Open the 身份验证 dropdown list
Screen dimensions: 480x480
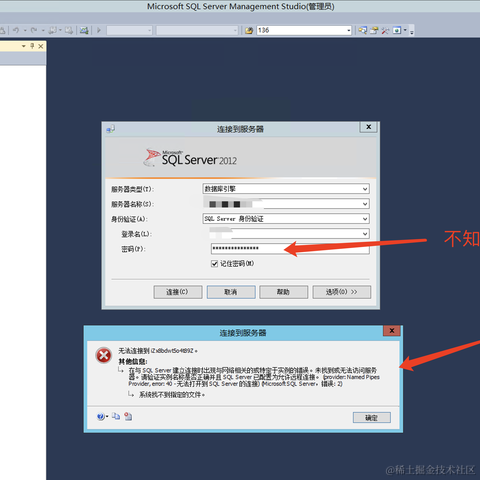point(286,219)
